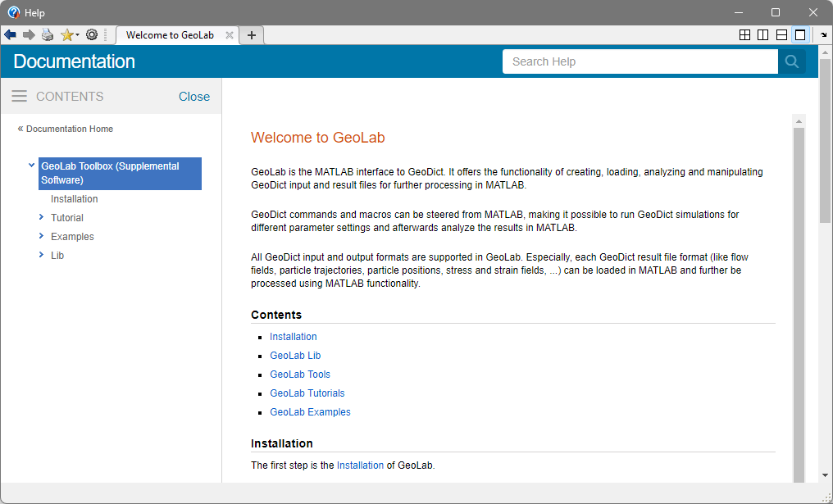The image size is (833, 504).
Task: Open the Lib item in sidebar
Action: (x=57, y=256)
